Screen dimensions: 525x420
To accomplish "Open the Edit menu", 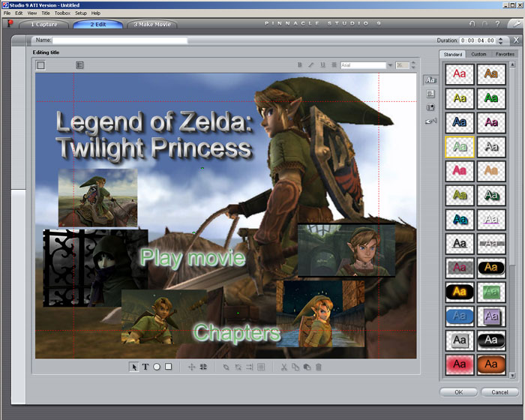I will pyautogui.click(x=19, y=13).
